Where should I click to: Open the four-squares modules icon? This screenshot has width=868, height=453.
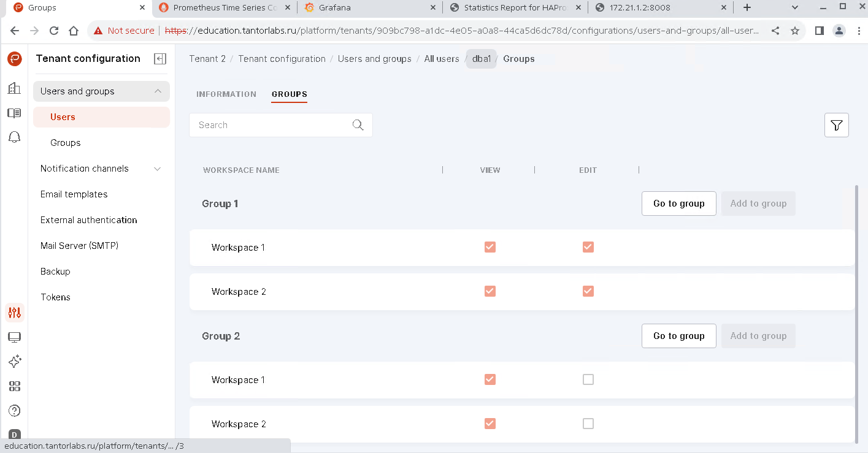pyautogui.click(x=15, y=386)
